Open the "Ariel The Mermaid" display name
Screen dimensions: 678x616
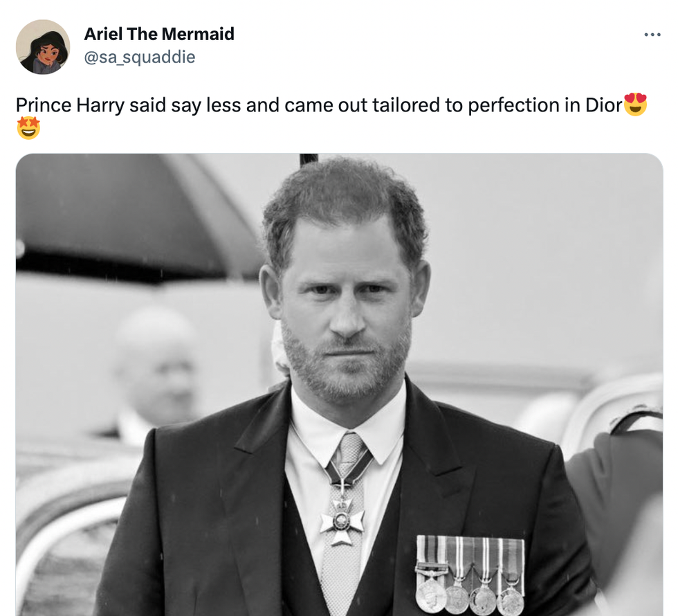click(159, 34)
